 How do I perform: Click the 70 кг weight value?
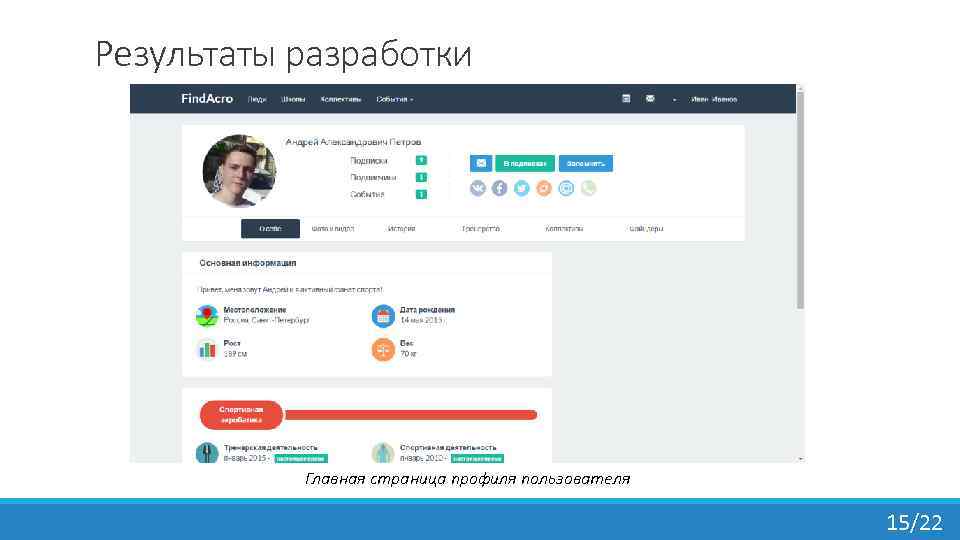tap(408, 354)
